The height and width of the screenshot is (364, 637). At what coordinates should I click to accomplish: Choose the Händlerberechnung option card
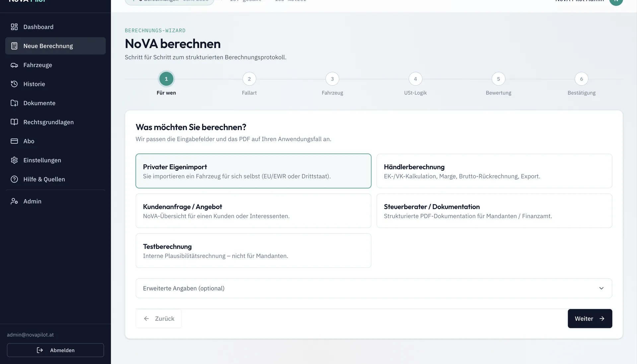point(494,171)
